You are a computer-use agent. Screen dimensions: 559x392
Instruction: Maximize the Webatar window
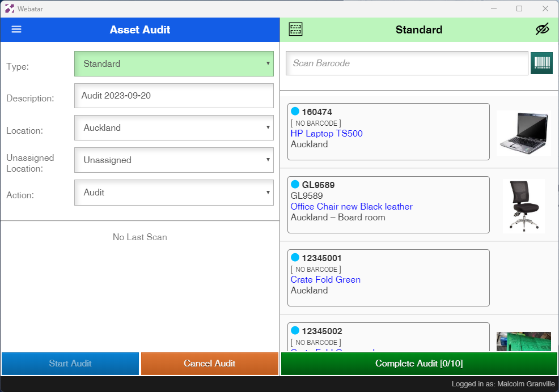[519, 8]
